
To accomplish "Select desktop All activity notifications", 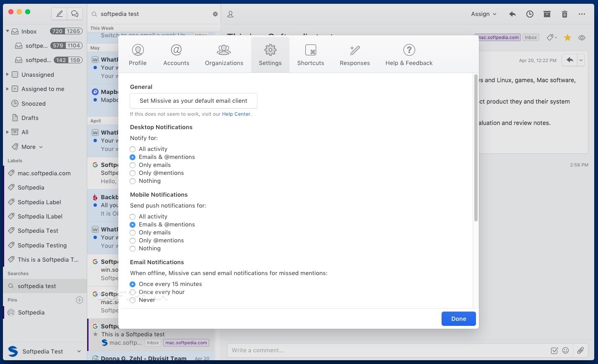I will (x=133, y=149).
